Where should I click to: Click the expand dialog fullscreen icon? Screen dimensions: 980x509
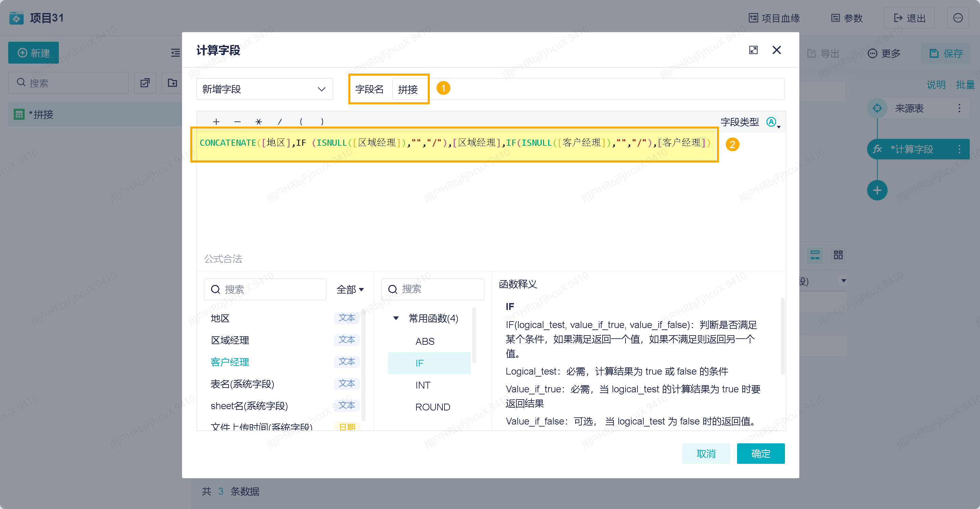[x=753, y=50]
